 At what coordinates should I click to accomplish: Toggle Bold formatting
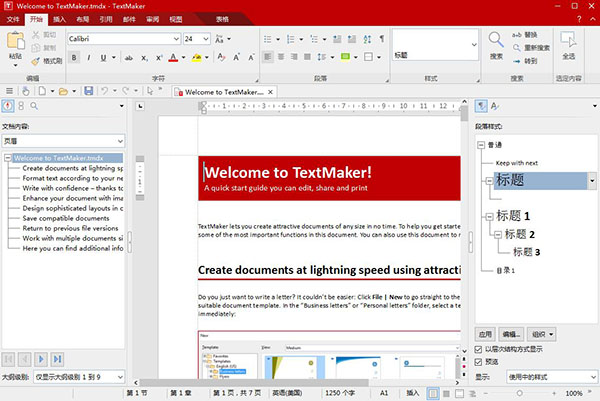pos(74,58)
